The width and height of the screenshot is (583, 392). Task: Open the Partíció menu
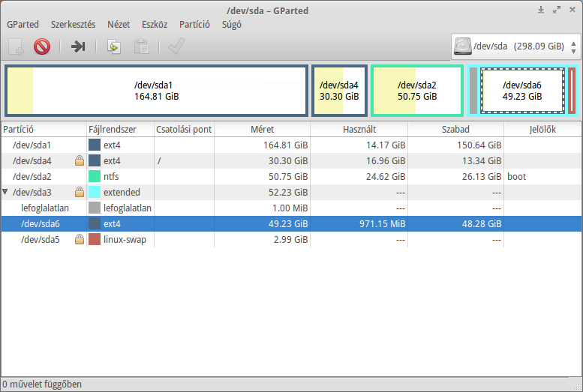click(x=195, y=25)
